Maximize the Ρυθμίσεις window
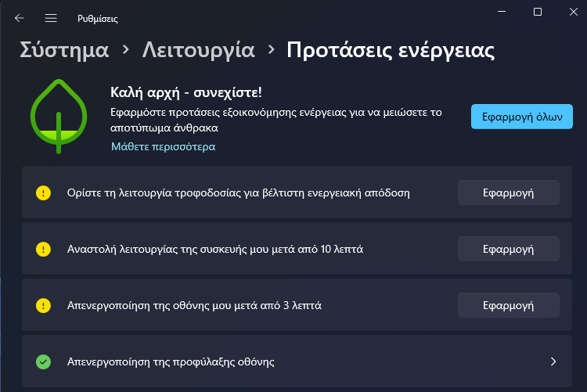Viewport: 587px width, 392px height. click(x=538, y=12)
